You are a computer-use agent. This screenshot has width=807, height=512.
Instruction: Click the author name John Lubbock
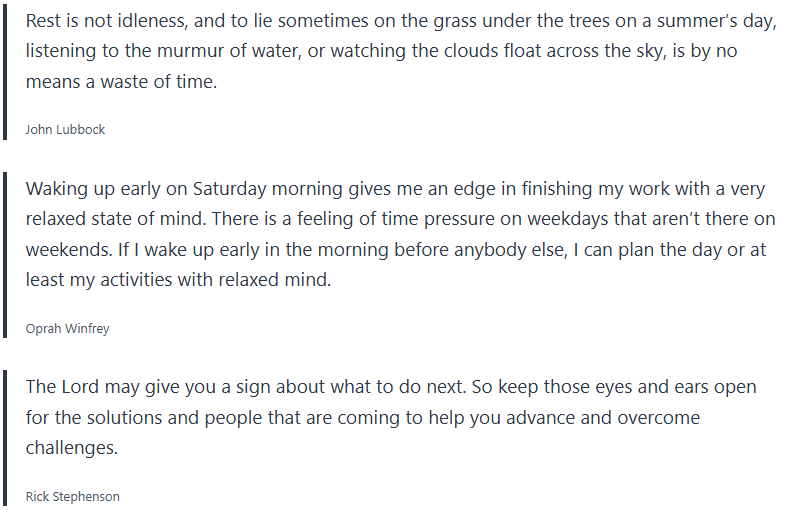click(x=65, y=129)
